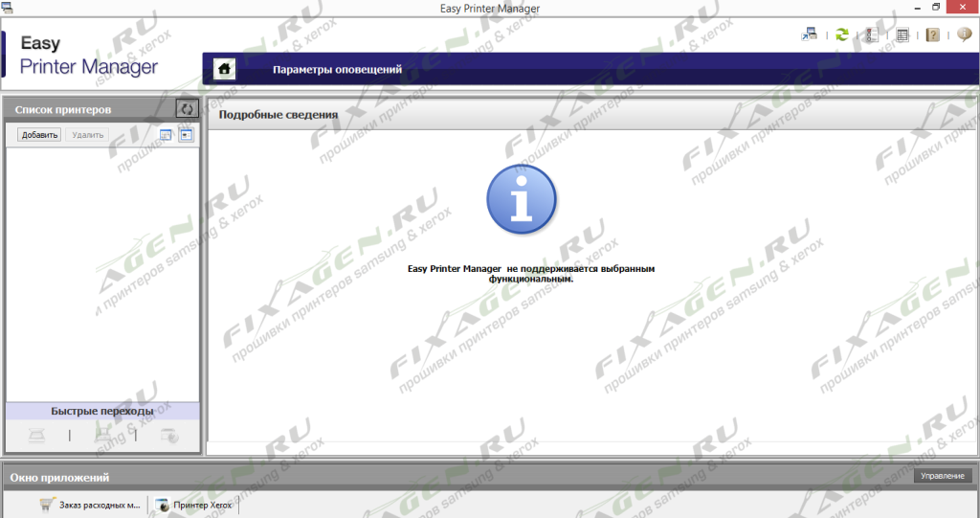
Task: Click the Удалить button
Action: (x=87, y=134)
